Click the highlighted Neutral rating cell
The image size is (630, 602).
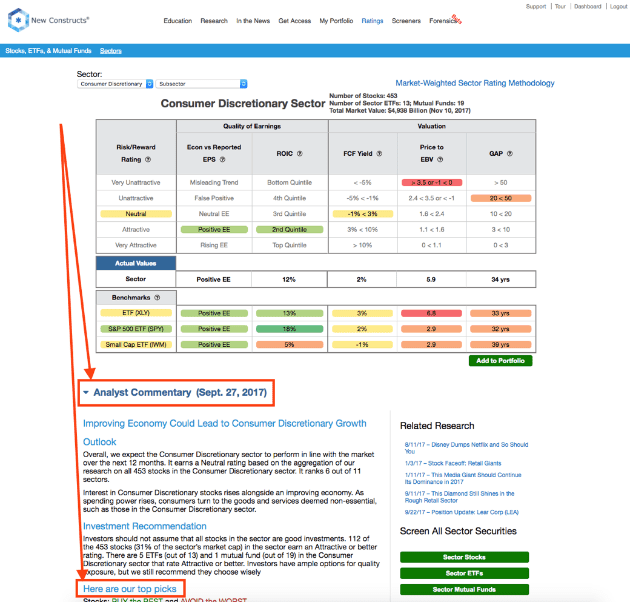(x=136, y=214)
